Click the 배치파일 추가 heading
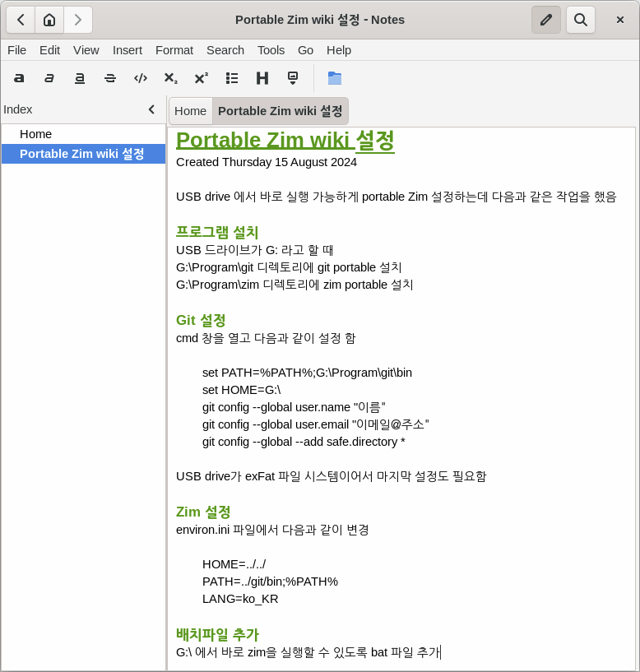Viewport: 640px width, 672px height. pos(217,634)
